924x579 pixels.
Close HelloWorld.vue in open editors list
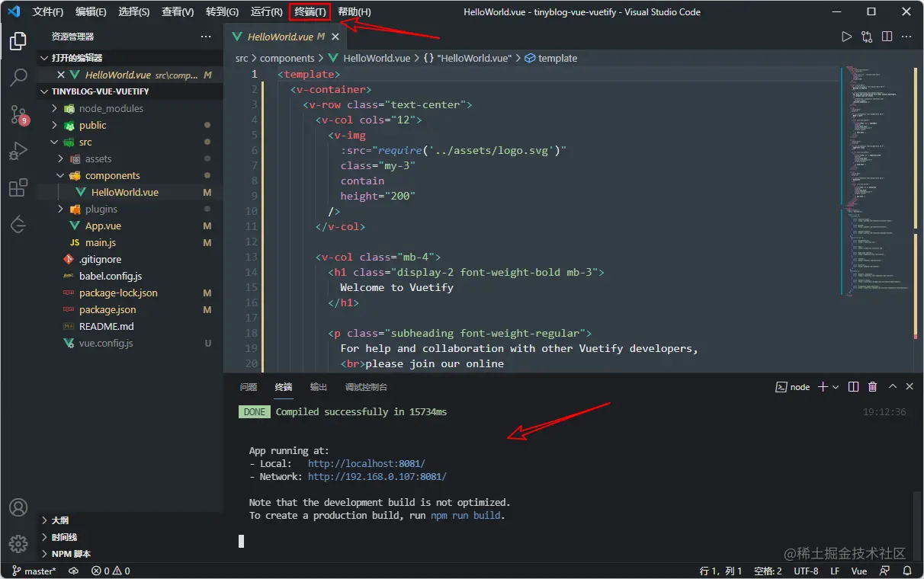[x=61, y=75]
